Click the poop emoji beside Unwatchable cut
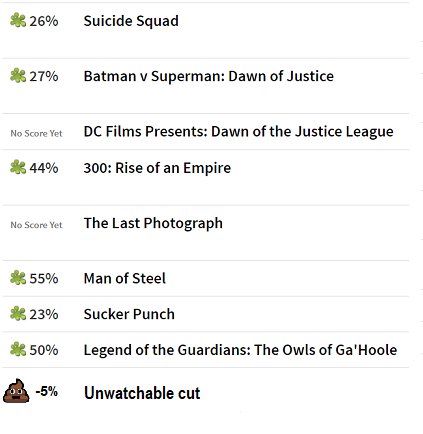 click(16, 391)
